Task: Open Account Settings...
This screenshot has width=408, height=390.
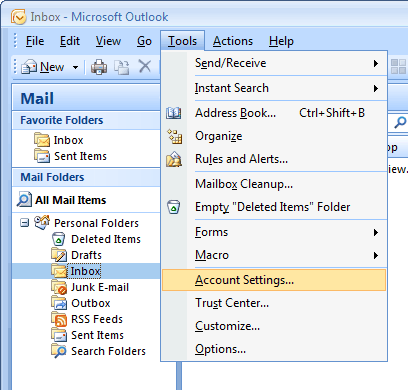Action: pyautogui.click(x=274, y=280)
